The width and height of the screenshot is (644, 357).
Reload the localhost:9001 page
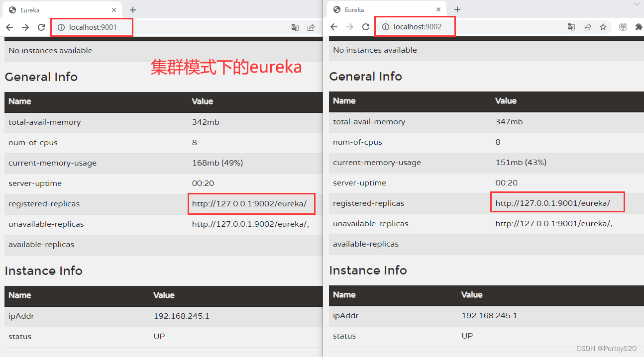click(41, 27)
